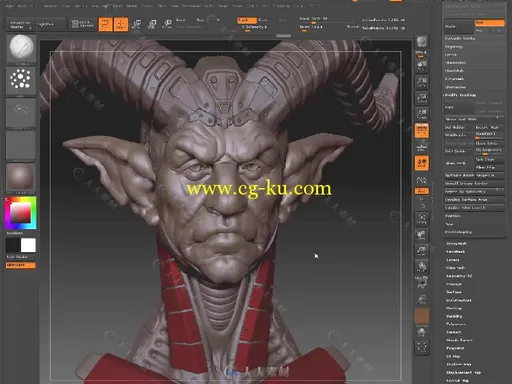Click the Frame mesh icon
The width and height of the screenshot is (512, 384).
click(422, 219)
